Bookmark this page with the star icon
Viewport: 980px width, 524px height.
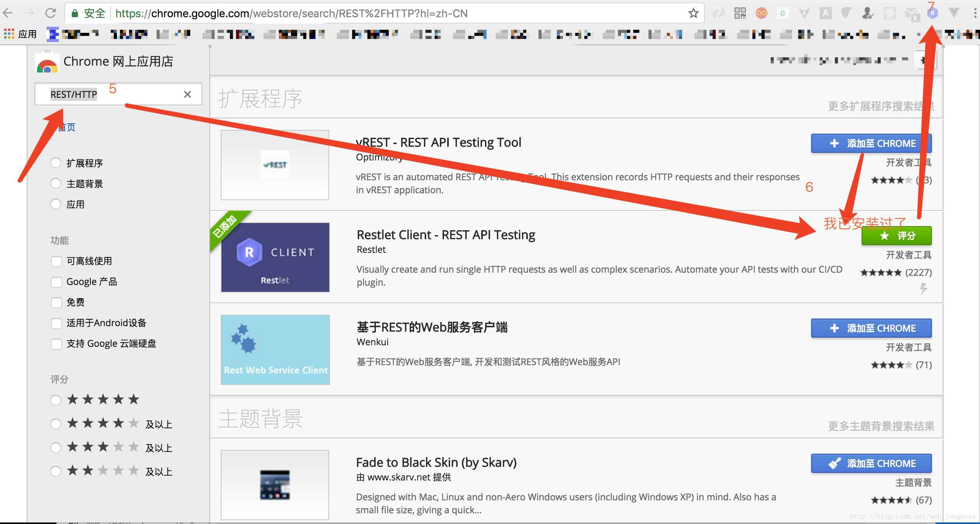(693, 13)
